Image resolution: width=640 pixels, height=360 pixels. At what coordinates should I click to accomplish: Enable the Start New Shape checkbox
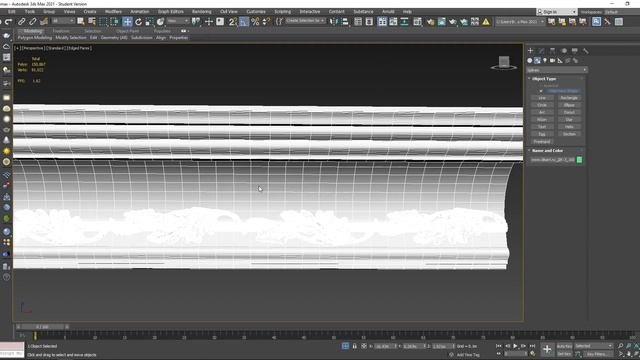click(x=541, y=91)
